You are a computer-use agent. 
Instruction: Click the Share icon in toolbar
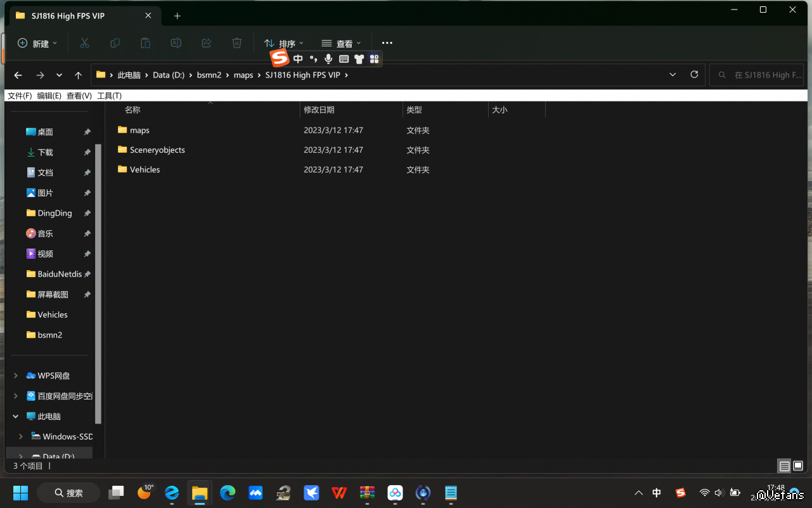click(206, 43)
